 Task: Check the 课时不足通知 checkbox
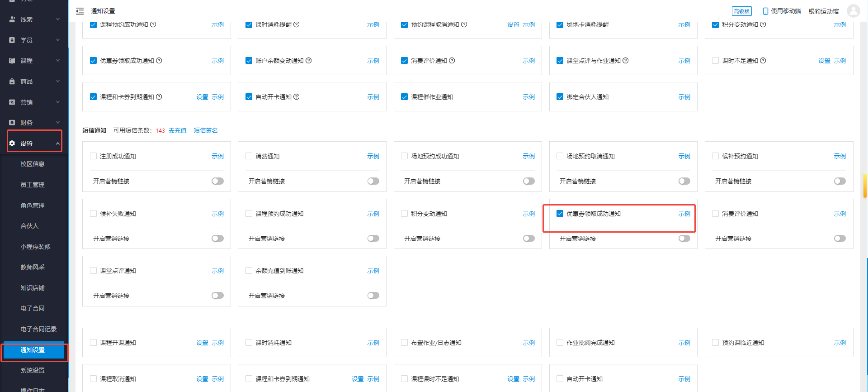pos(715,61)
